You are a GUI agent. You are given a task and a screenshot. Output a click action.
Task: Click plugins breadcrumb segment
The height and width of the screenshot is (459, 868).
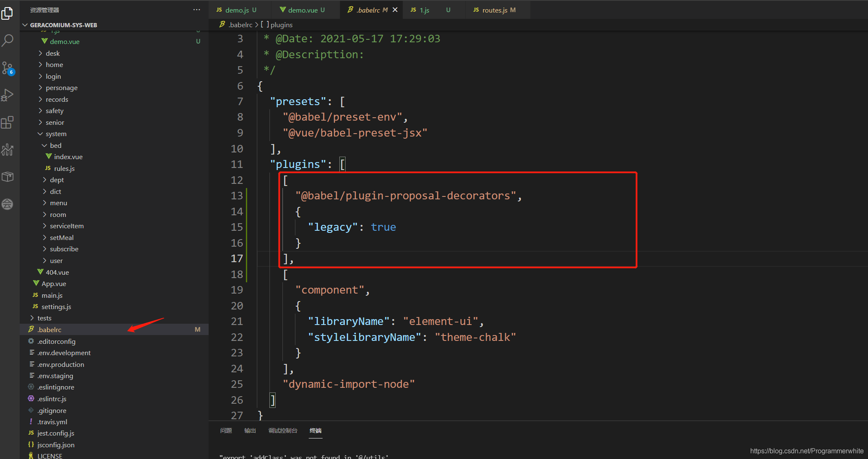[282, 25]
